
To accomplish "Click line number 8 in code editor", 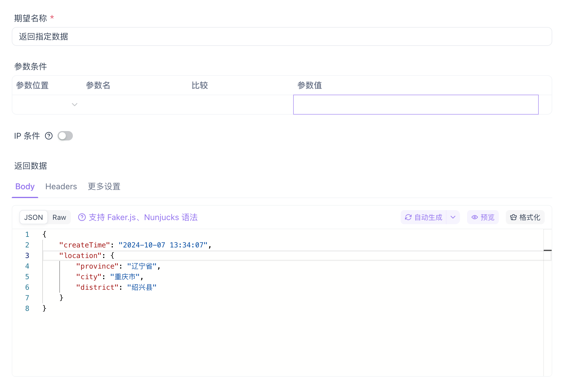I will click(27, 308).
